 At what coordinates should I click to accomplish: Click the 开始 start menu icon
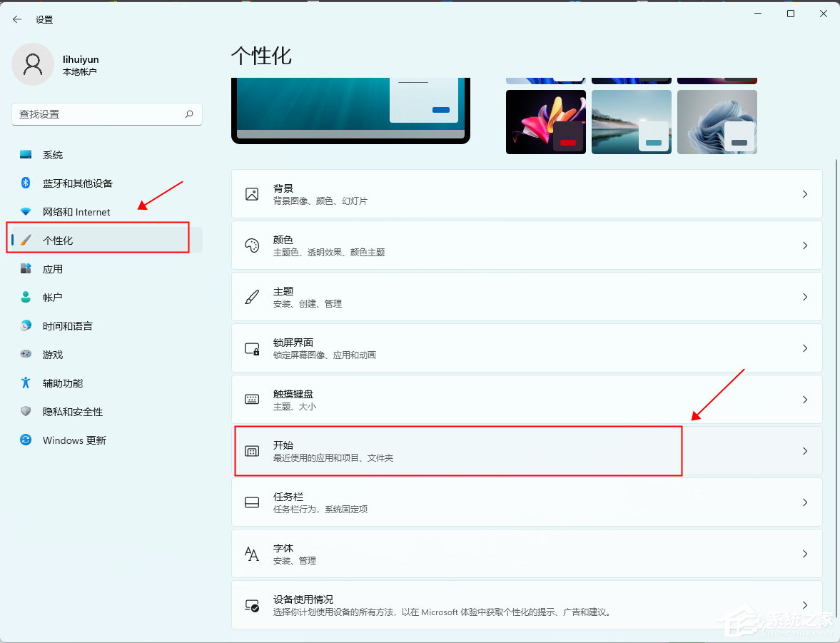coord(252,451)
